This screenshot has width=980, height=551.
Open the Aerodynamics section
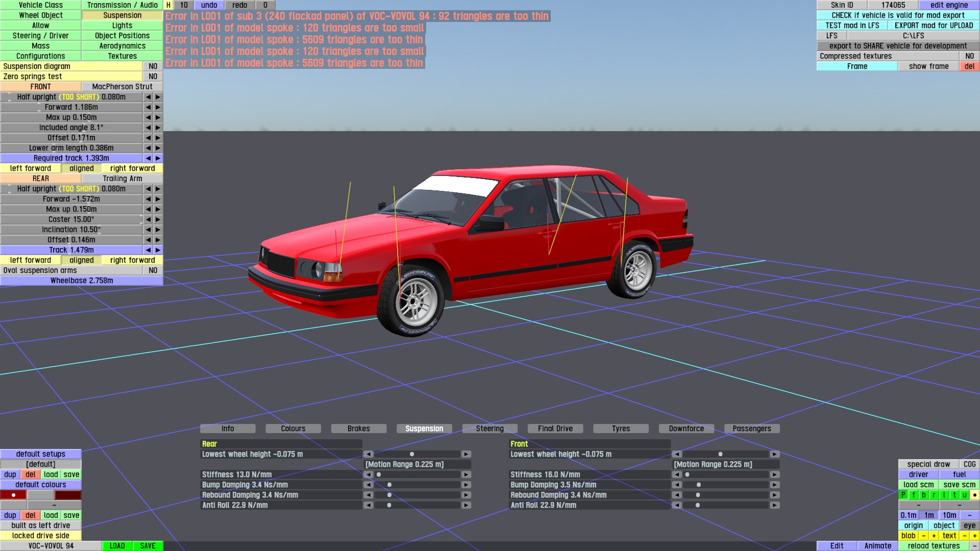(122, 46)
